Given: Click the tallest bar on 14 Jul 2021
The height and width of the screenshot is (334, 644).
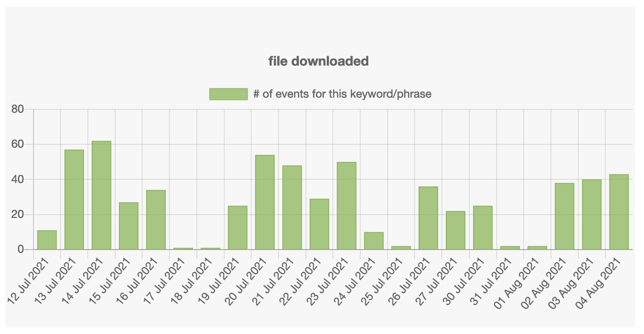Looking at the screenshot, I should point(101,193).
